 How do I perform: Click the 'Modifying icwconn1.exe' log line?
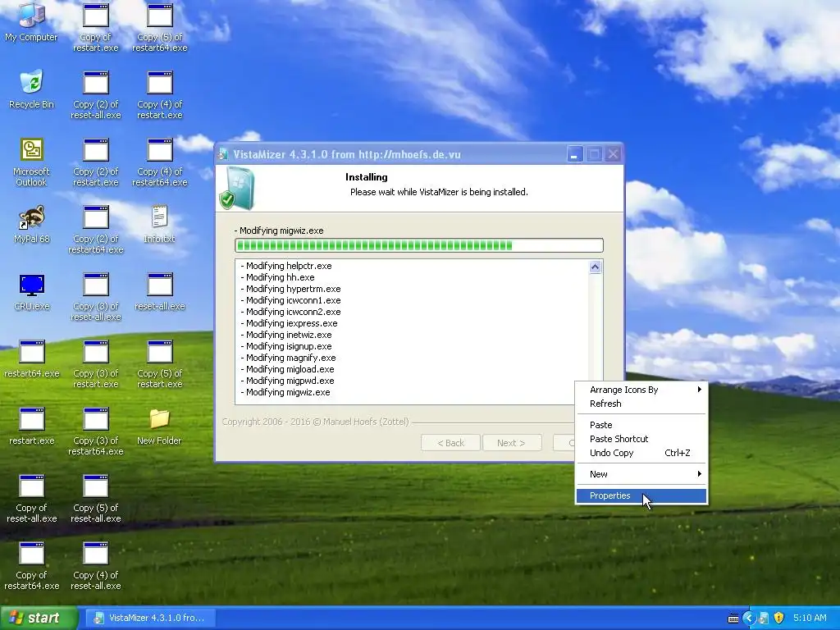pos(290,300)
